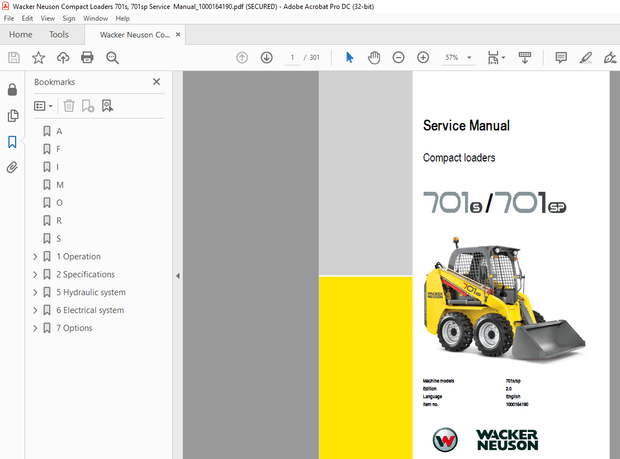Jump to bookmark F
This screenshot has height=459, width=620.
(58, 149)
